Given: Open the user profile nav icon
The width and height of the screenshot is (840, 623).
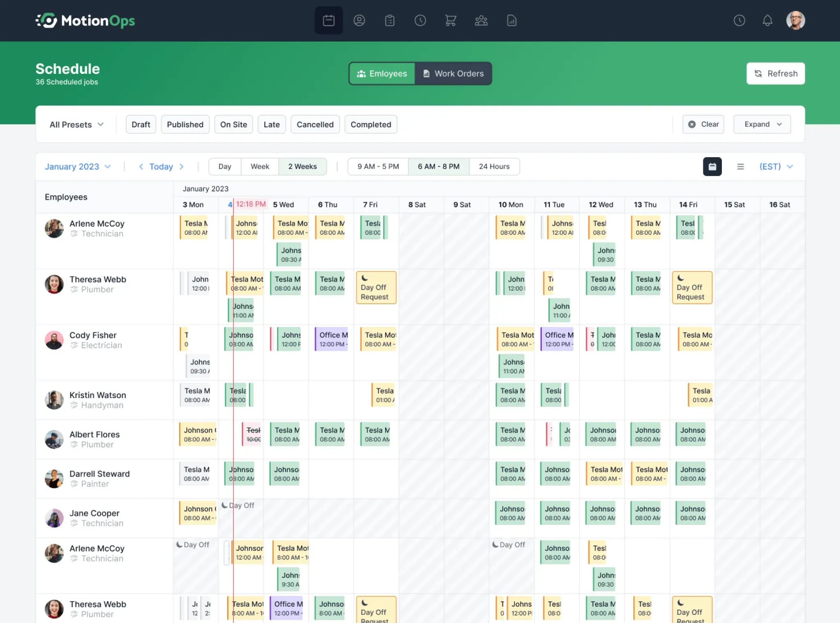Looking at the screenshot, I should click(x=359, y=21).
